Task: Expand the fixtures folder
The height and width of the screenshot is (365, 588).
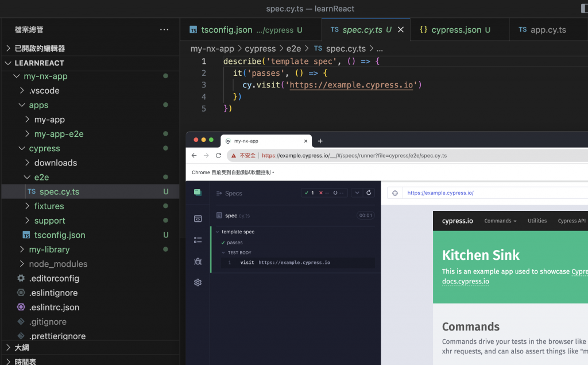Action: [x=90, y=206]
